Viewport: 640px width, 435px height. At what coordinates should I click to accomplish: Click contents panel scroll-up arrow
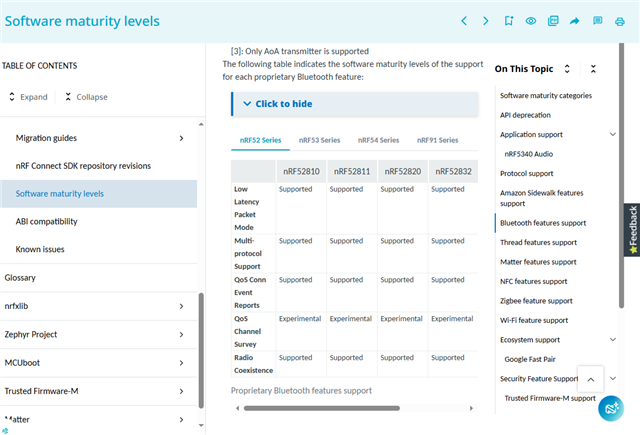pos(201,124)
